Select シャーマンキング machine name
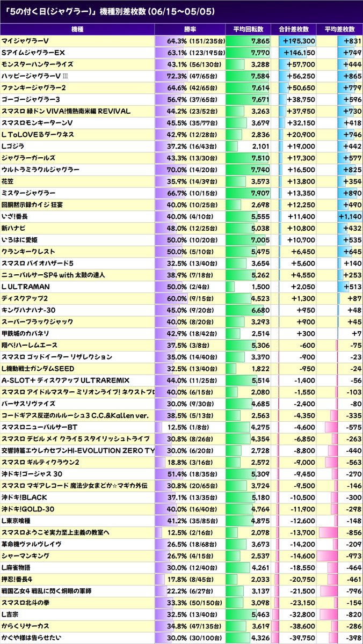The image size is (363, 644). [25, 557]
